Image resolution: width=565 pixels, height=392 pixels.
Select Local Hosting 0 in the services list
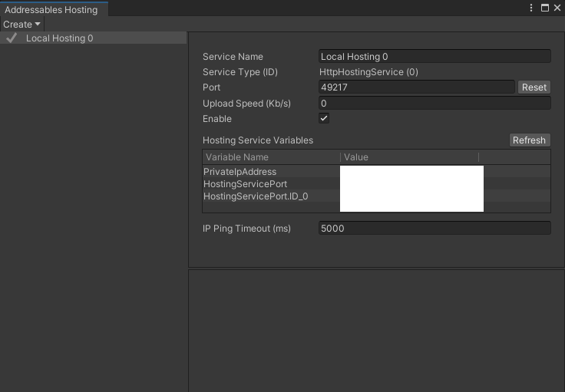click(59, 38)
